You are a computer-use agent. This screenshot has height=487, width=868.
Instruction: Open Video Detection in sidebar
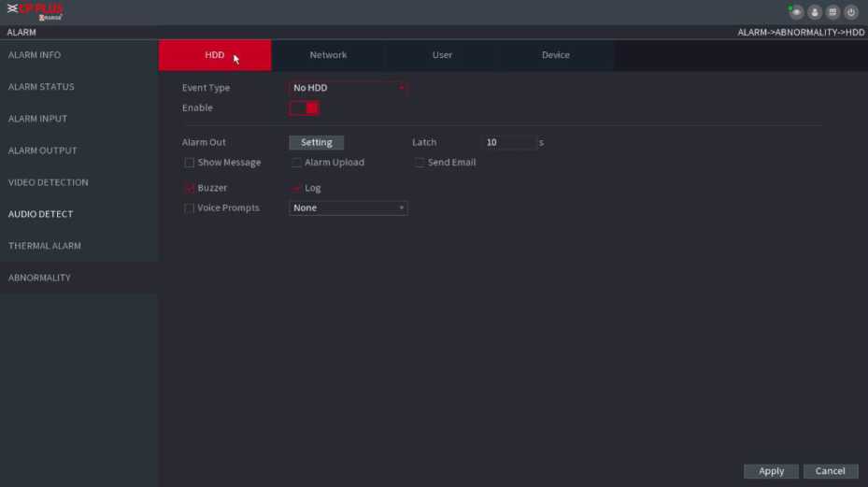click(49, 182)
